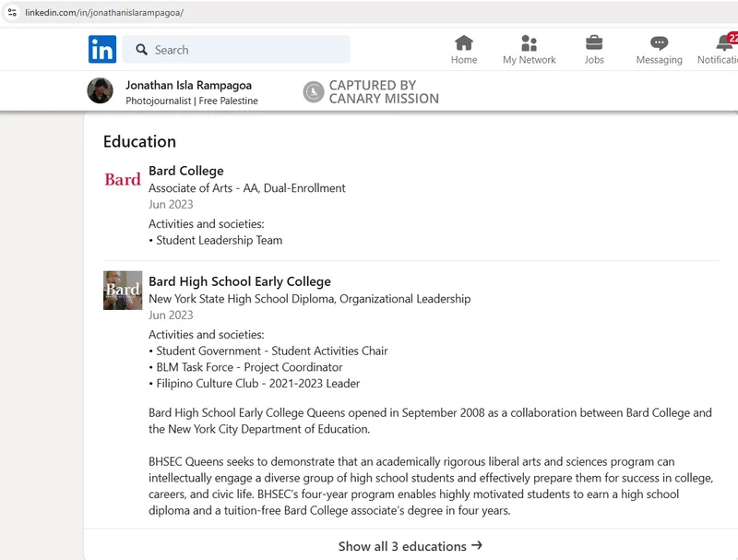Click the search magnifier icon
738x560 pixels.
(x=141, y=50)
